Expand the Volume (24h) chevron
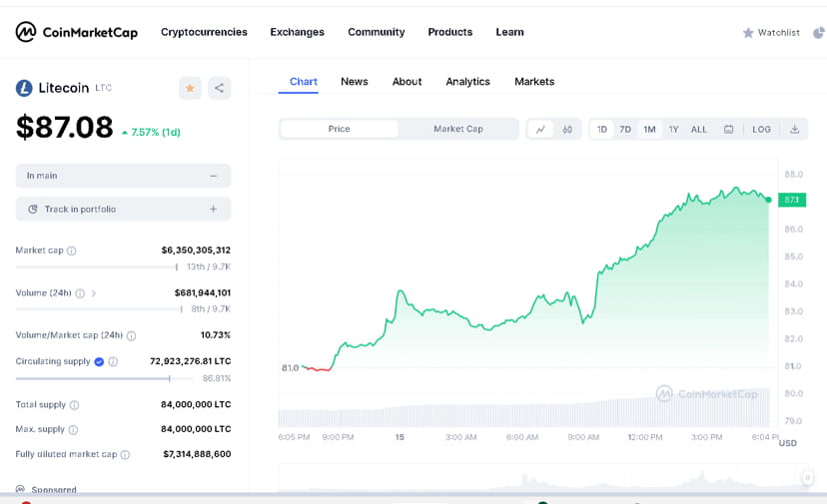This screenshot has width=827, height=504. pos(93,293)
